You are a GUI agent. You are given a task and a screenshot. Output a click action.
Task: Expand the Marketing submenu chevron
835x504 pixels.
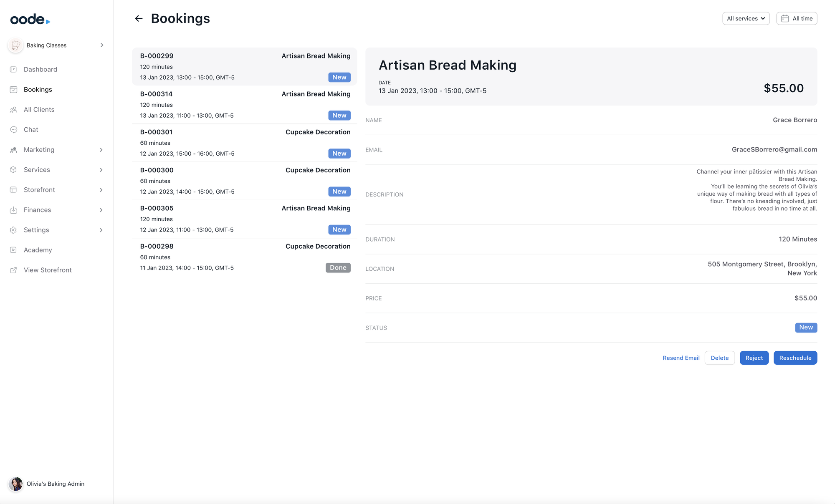(x=101, y=150)
